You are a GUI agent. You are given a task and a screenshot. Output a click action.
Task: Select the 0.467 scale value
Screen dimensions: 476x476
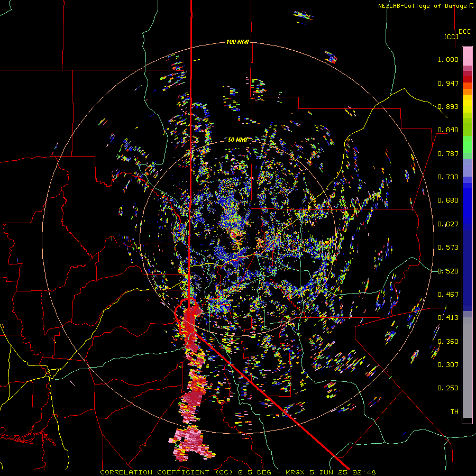click(x=448, y=295)
